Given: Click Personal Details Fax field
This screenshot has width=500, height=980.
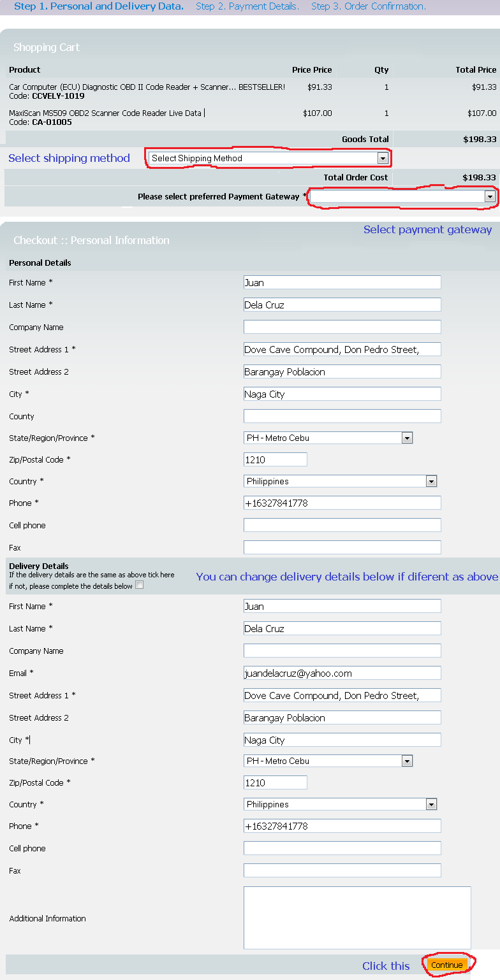Looking at the screenshot, I should (x=342, y=547).
